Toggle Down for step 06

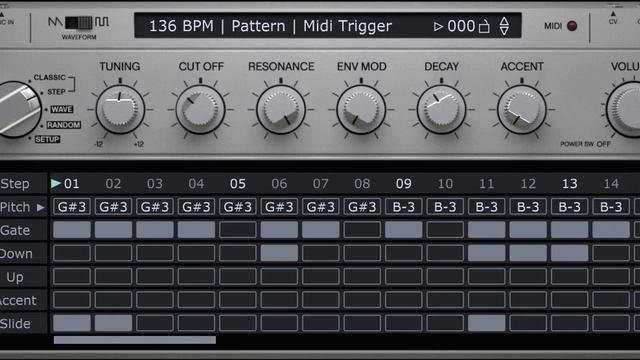(x=279, y=253)
